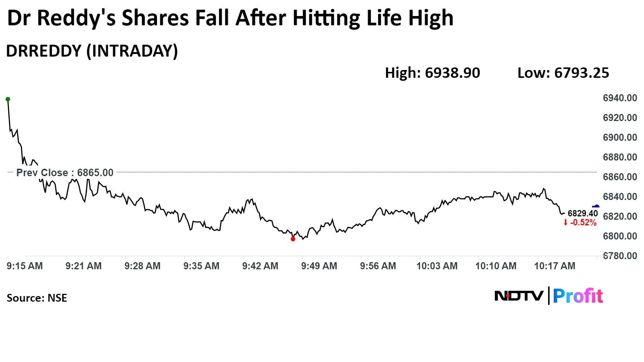Image resolution: width=644 pixels, height=362 pixels.
Task: Click the current price 6829.40 label
Action: pos(583,213)
